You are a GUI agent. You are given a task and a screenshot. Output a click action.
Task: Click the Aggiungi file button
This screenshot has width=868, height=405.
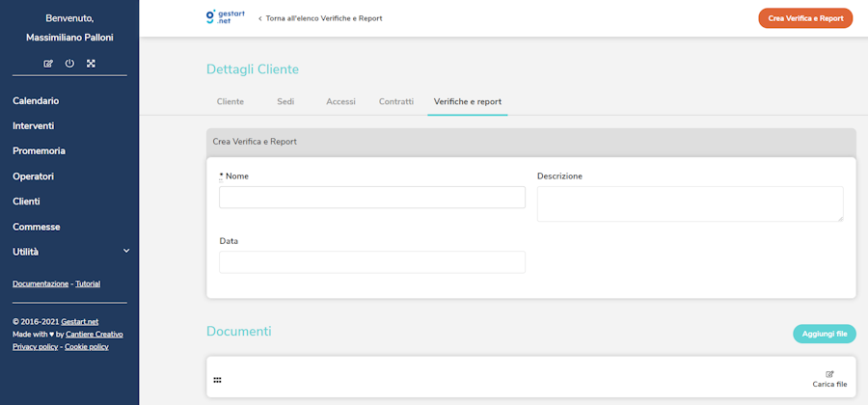[824, 334]
